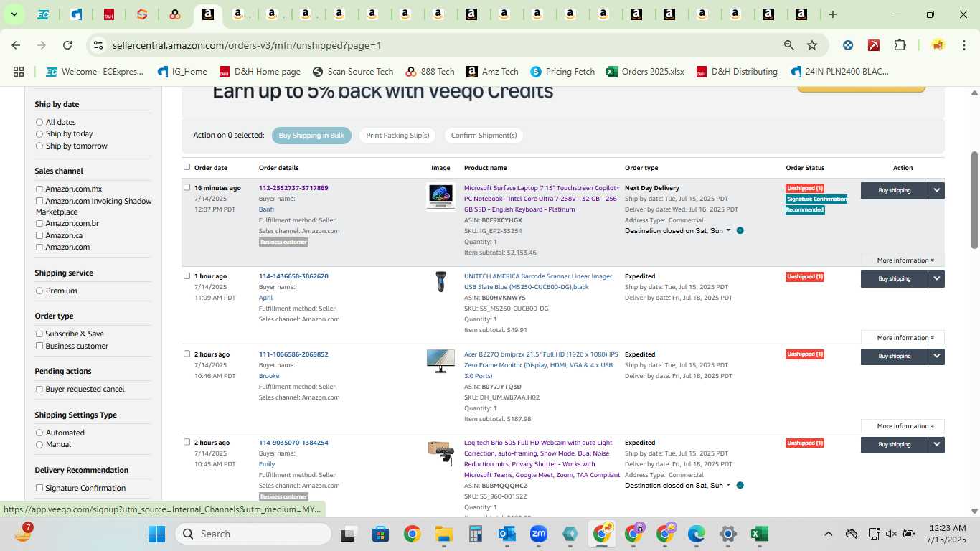
Task: Select the All dates radio button
Action: (39, 123)
